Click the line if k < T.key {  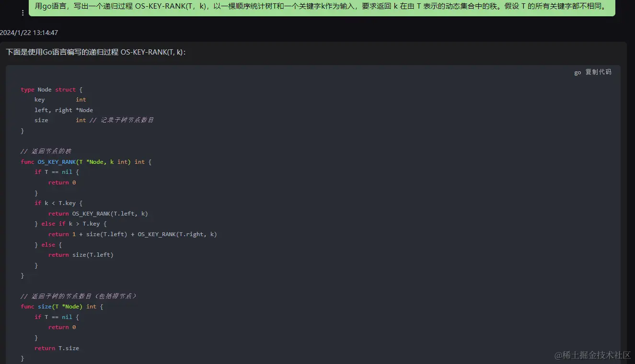pos(58,203)
